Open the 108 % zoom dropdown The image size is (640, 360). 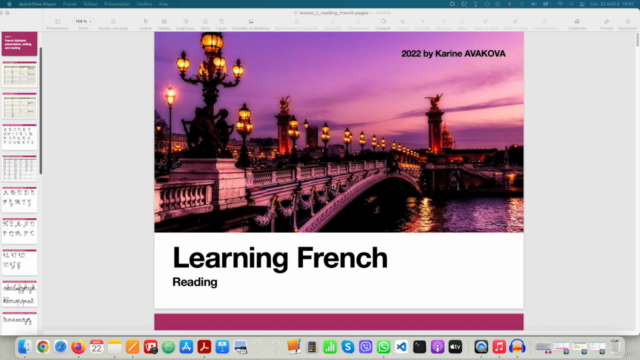click(83, 21)
